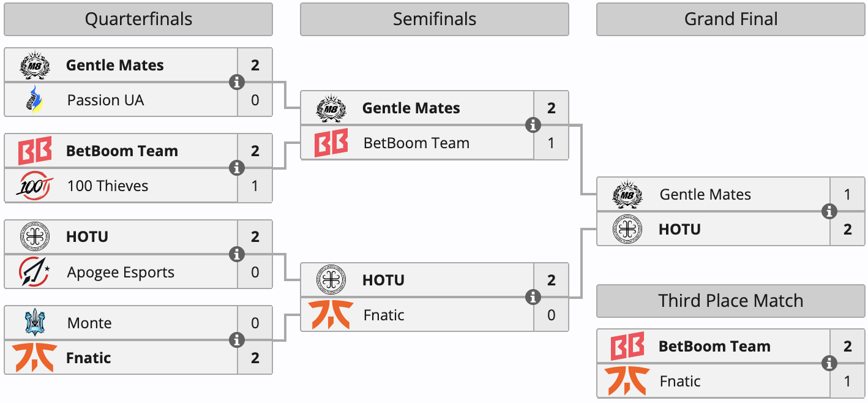Image resolution: width=868 pixels, height=403 pixels.
Task: Show Third Place Match info popup
Action: click(829, 363)
